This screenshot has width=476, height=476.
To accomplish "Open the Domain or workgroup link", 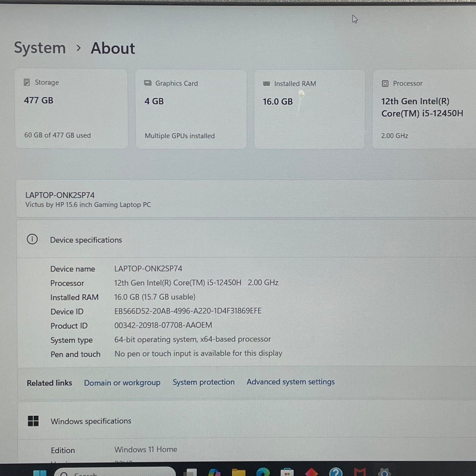I will click(x=122, y=383).
